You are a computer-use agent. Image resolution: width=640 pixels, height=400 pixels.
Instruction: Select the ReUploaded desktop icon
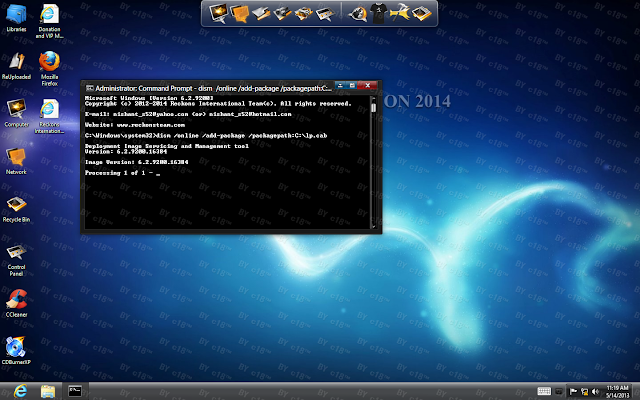(16, 66)
